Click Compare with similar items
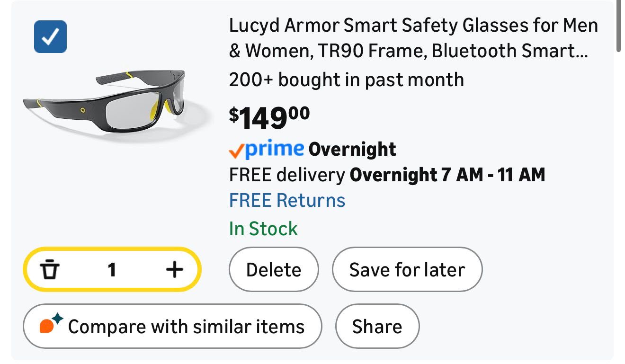Image resolution: width=625 pixels, height=364 pixels. [x=186, y=327]
